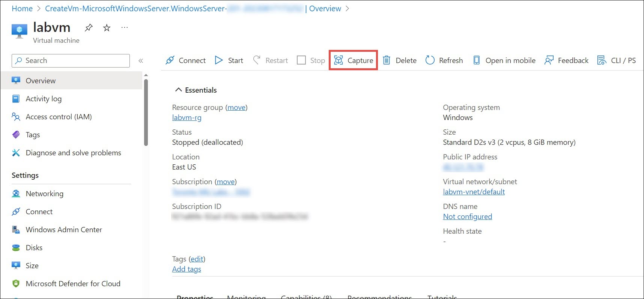
Task: Click the Feedback person icon
Action: [549, 60]
